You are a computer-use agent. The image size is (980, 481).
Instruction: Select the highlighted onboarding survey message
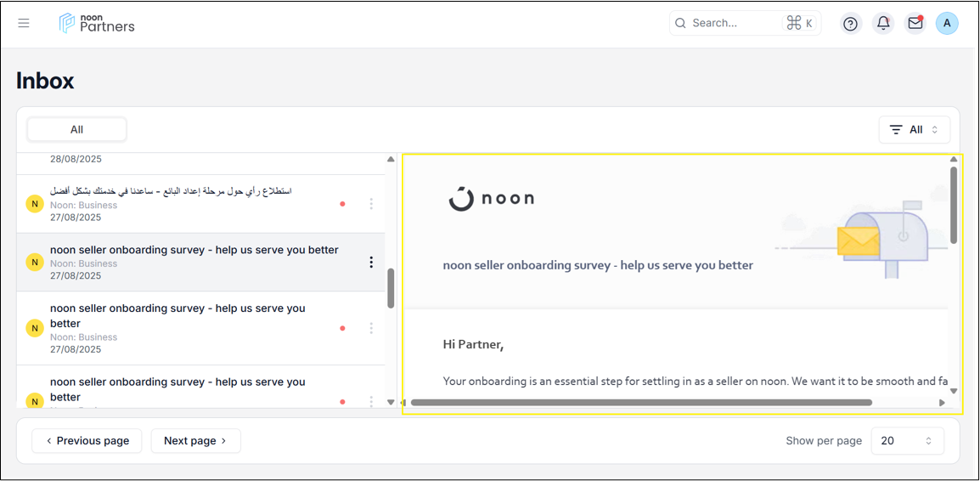(200, 262)
